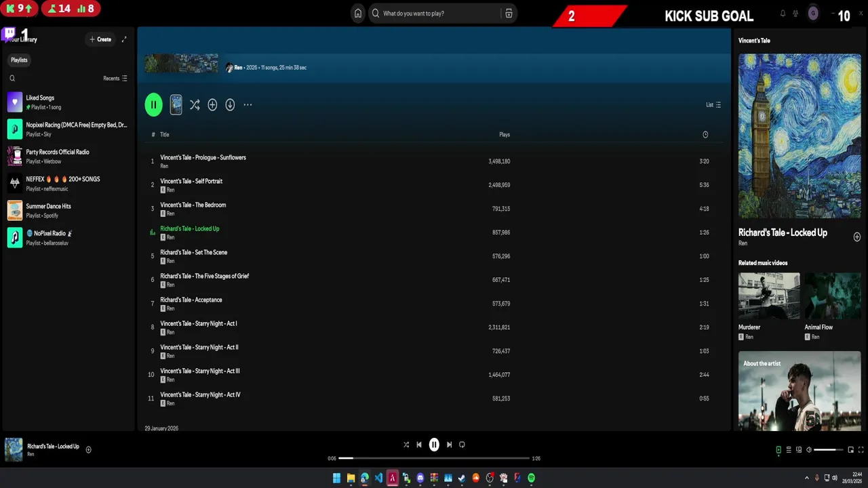Image resolution: width=868 pixels, height=488 pixels.
Task: Sort tracks by duration clock header
Action: 705,135
